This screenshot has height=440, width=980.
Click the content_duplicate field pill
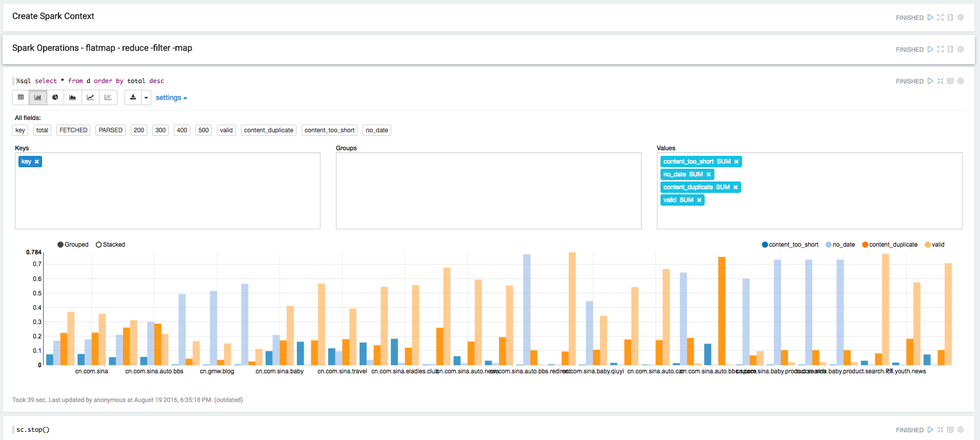(x=269, y=130)
